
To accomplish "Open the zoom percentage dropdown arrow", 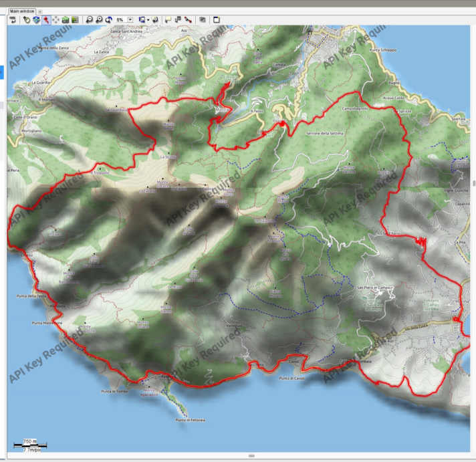I will [130, 20].
